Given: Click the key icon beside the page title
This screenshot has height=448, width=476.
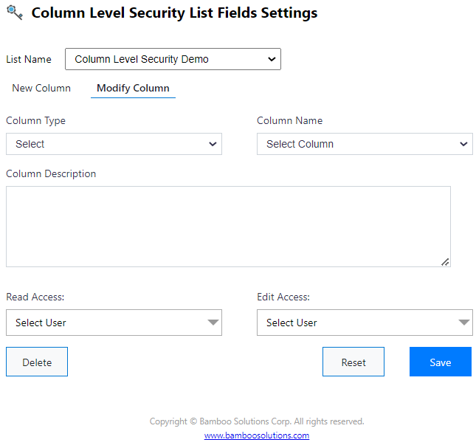Looking at the screenshot, I should click(14, 13).
